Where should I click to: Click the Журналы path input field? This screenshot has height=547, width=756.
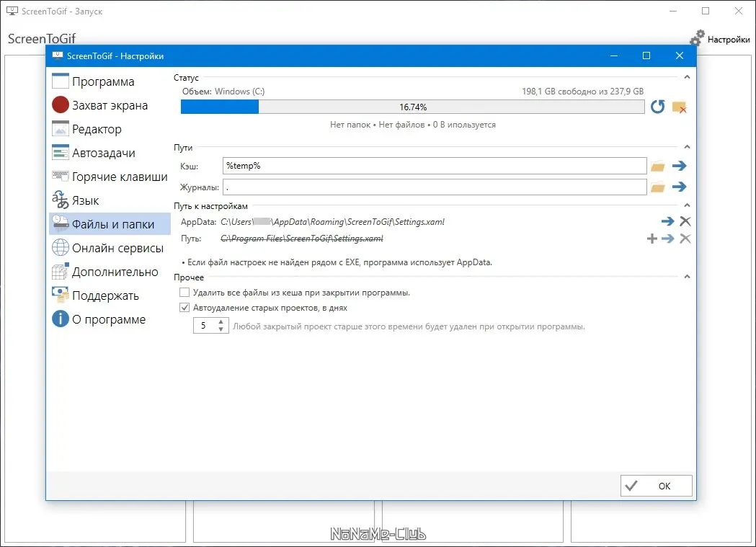coord(435,187)
